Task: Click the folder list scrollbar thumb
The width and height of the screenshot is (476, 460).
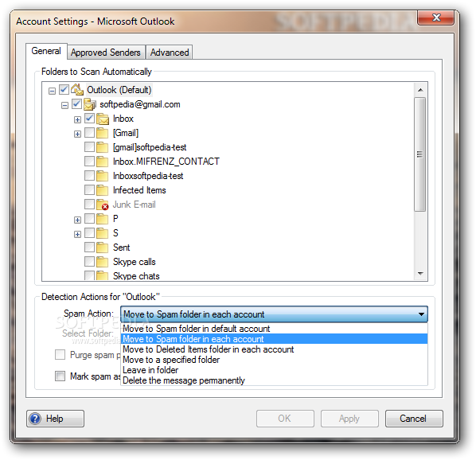Action: coord(420,154)
